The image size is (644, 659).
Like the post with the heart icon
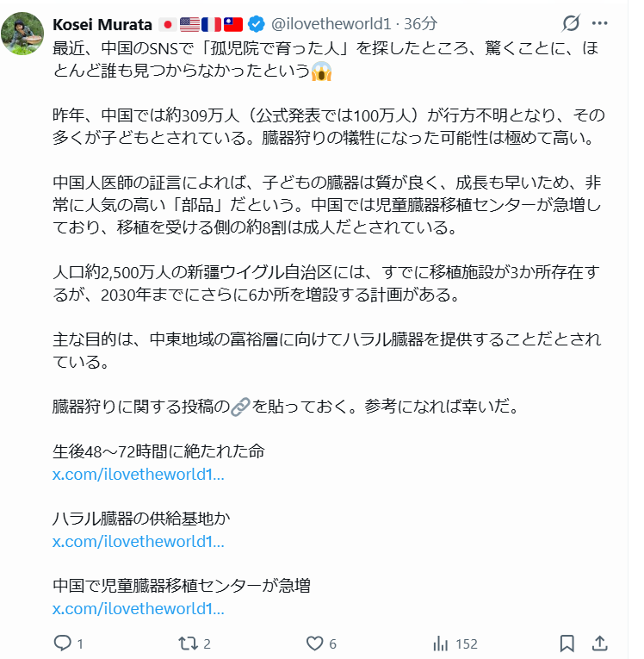[314, 643]
